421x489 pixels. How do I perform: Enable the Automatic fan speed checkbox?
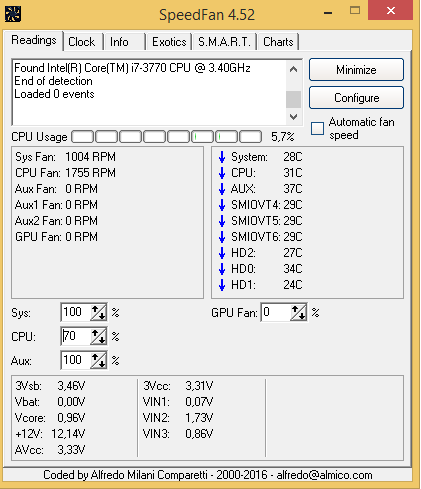click(x=317, y=128)
